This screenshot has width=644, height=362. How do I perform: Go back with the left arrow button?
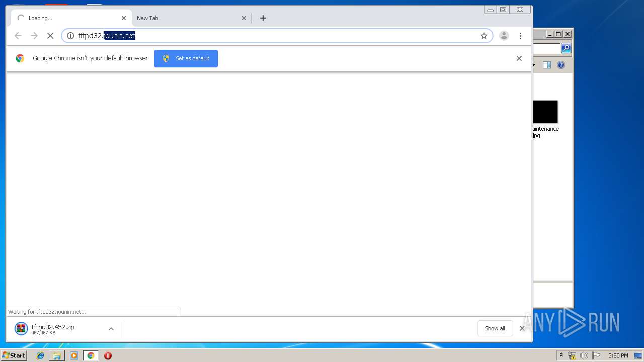[x=18, y=36]
